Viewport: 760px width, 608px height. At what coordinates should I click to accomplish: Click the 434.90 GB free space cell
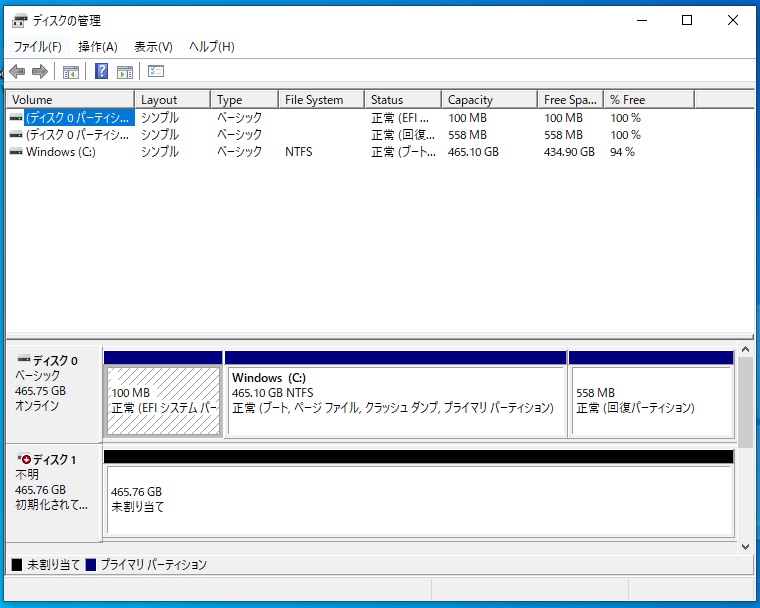569,152
